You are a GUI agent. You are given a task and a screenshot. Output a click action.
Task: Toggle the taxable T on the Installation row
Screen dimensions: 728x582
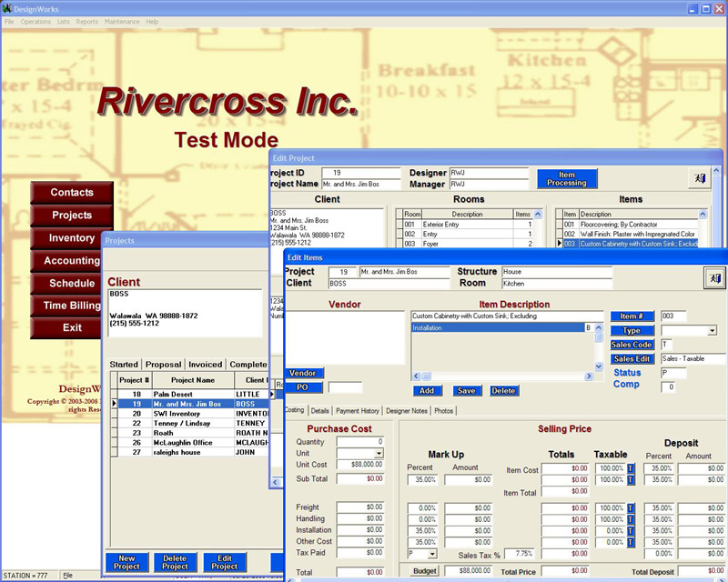pos(631,530)
